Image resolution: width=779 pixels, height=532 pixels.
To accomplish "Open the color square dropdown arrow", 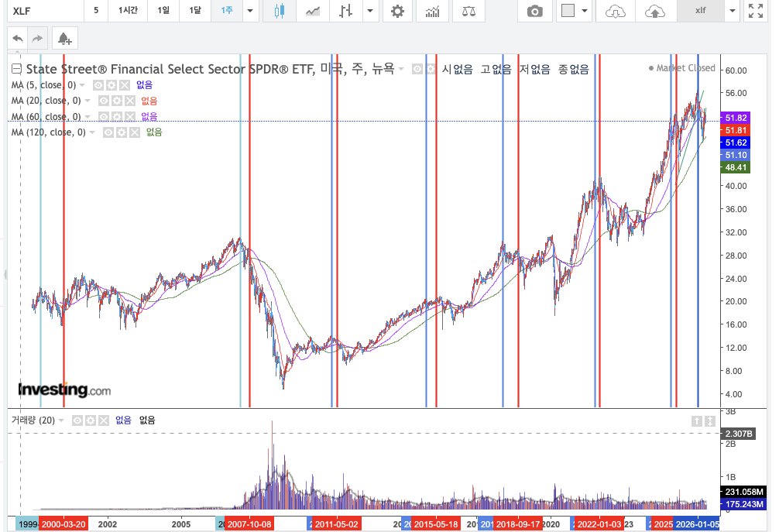I will 585,11.
